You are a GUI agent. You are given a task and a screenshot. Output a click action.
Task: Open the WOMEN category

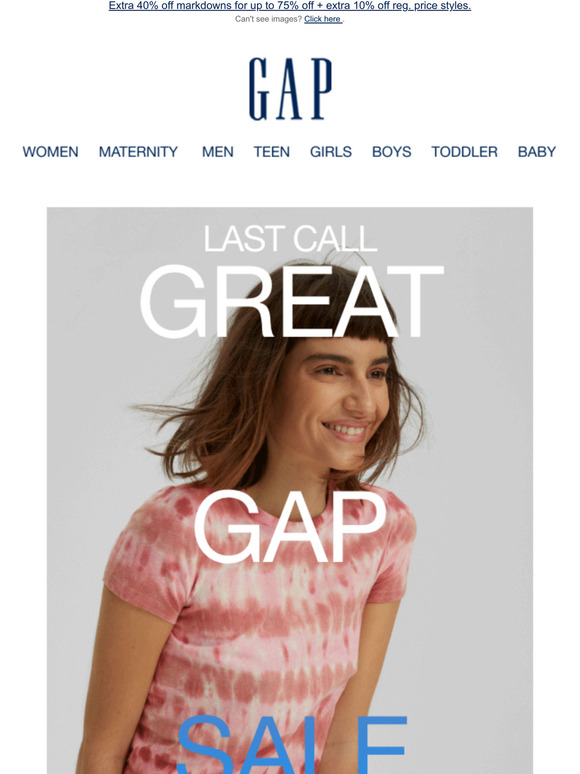[50, 152]
